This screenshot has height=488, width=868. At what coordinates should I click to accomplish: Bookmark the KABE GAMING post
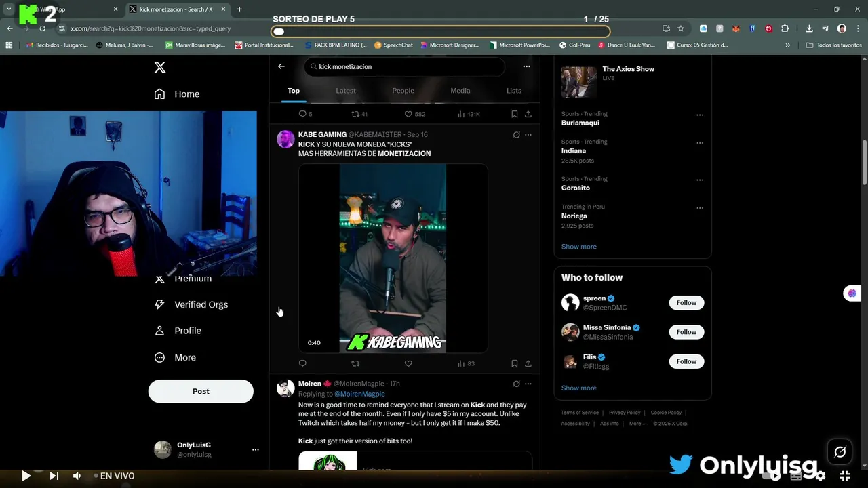click(x=515, y=363)
